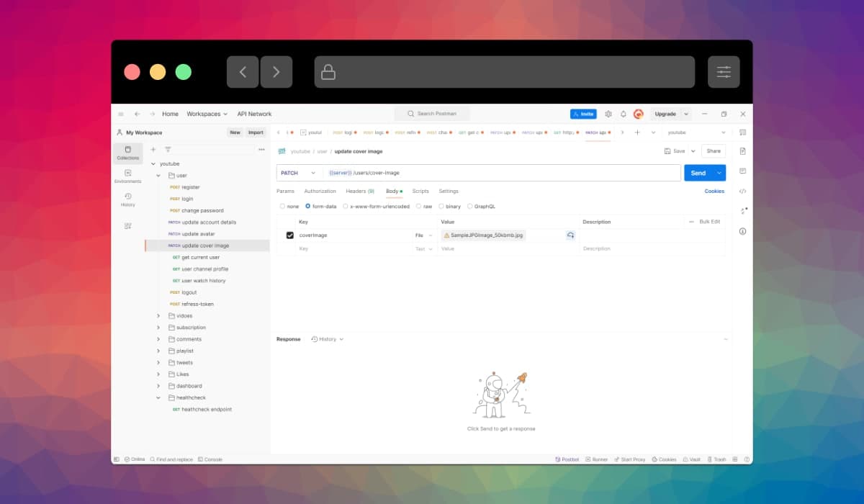Open Trash in the status bar
The image size is (864, 504).
click(716, 459)
